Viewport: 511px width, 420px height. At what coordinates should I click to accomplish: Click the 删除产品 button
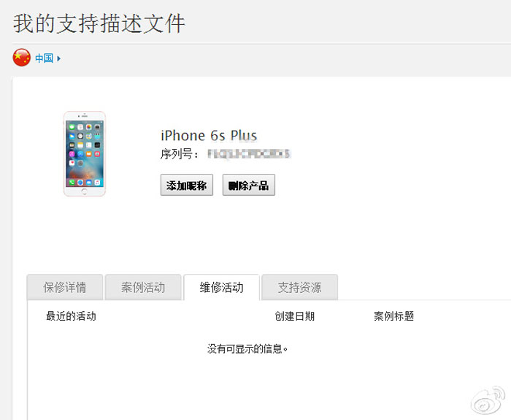click(249, 185)
